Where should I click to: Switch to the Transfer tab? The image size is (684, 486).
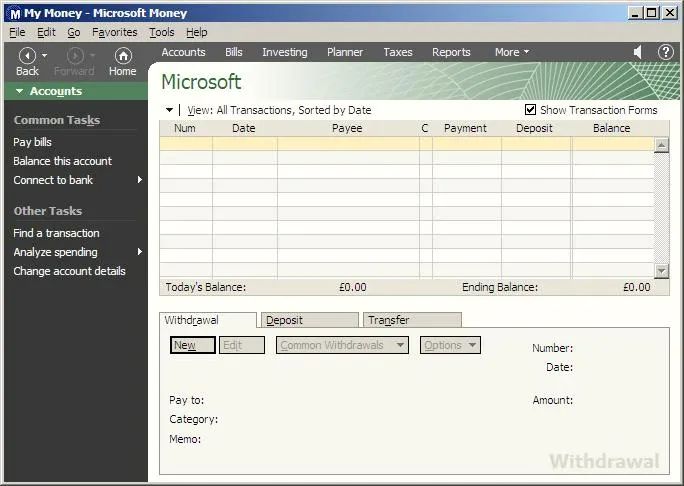click(x=411, y=320)
